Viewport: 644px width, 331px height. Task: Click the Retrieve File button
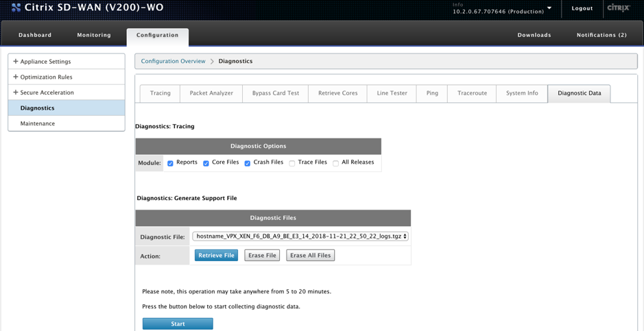coord(217,255)
